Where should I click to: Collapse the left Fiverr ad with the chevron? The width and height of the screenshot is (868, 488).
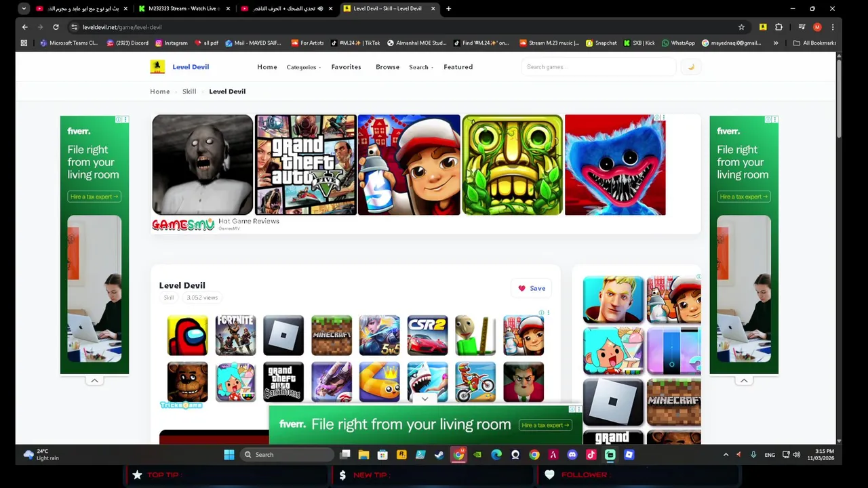(94, 380)
